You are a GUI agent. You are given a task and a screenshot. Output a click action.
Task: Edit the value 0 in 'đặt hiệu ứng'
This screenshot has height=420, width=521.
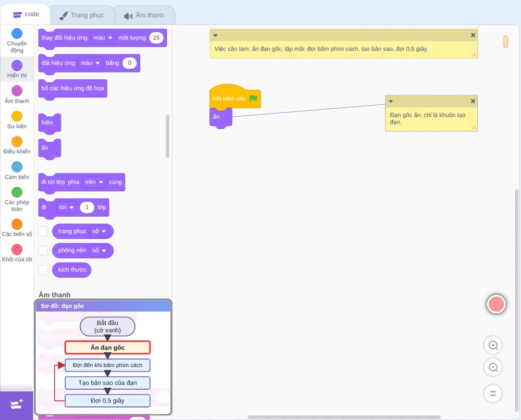tap(130, 63)
